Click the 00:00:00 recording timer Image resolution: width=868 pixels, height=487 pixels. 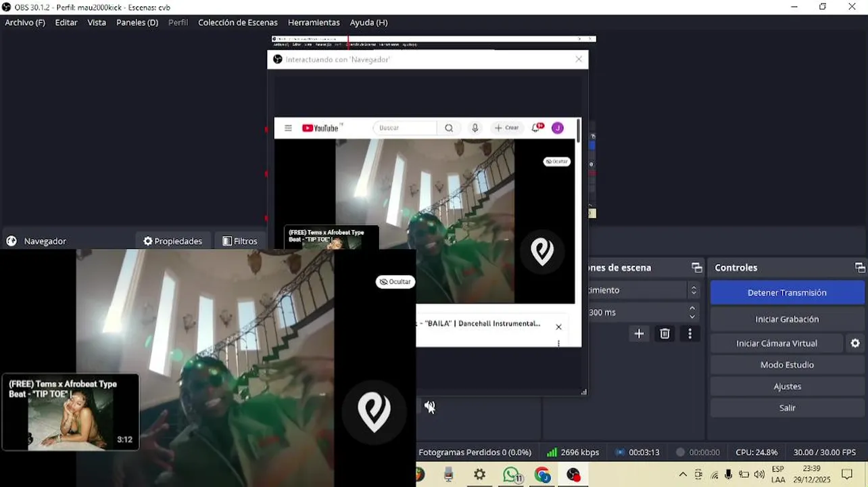tap(698, 453)
